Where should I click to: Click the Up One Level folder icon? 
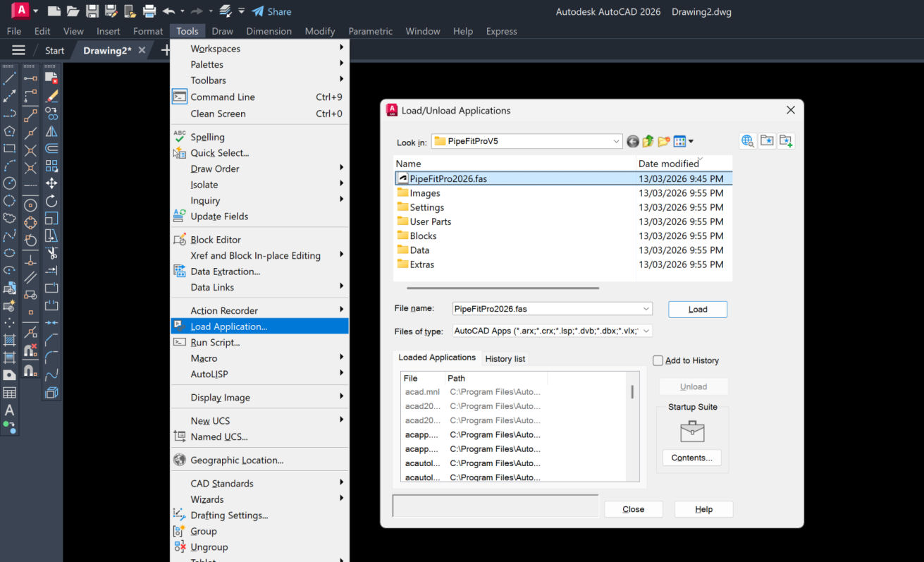648,142
